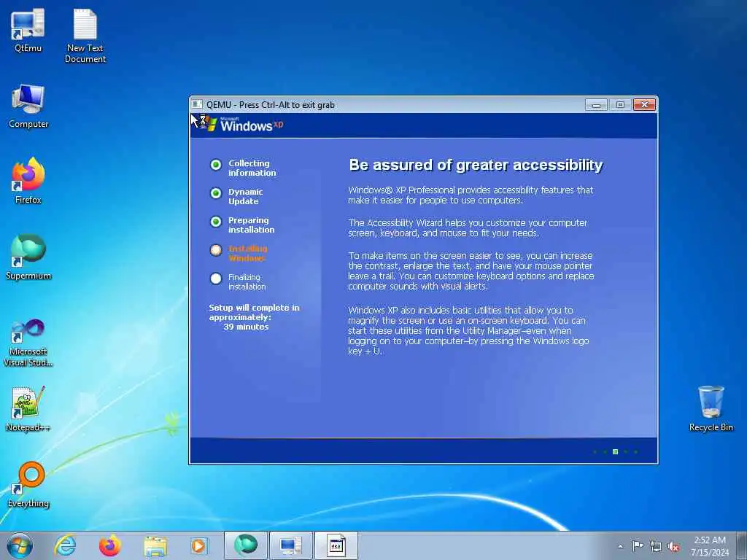This screenshot has height=560, width=747.
Task: Open muted volume tray icon
Action: pos(673,546)
